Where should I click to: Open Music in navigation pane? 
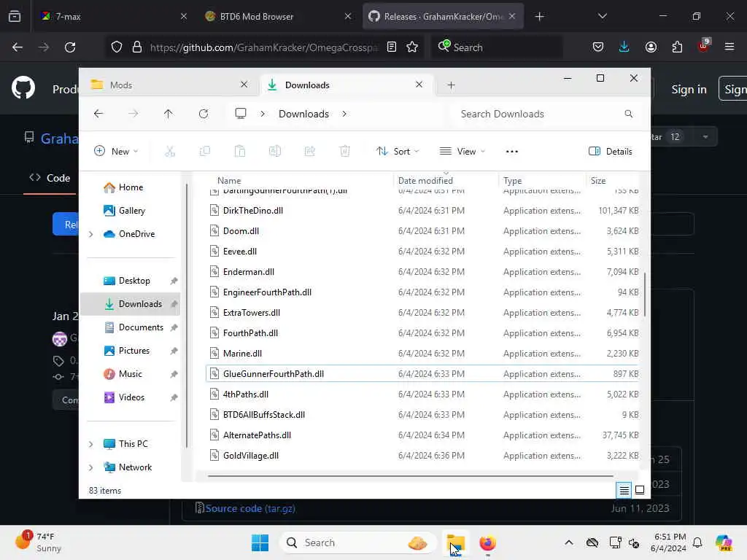tap(130, 374)
